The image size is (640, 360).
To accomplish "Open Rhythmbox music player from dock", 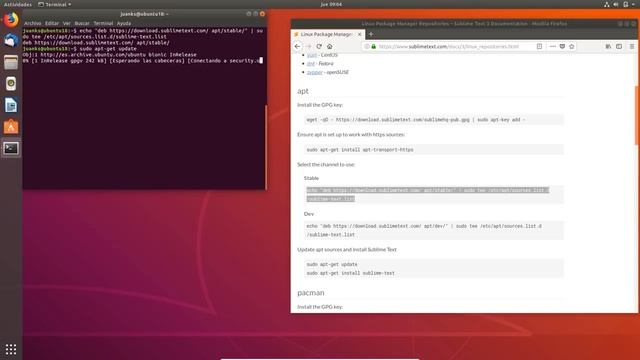I will [x=11, y=84].
